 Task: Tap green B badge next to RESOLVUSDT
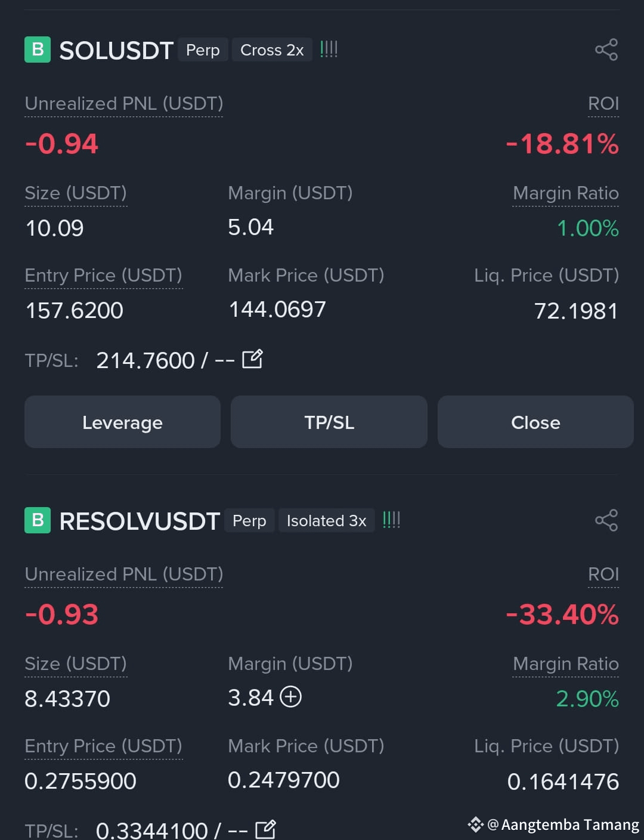pos(38,520)
